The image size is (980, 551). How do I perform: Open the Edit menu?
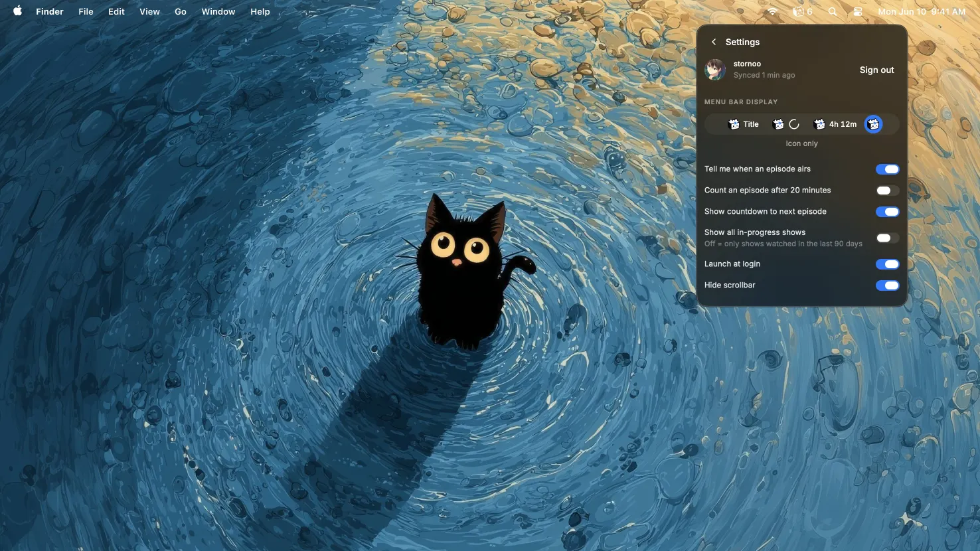[x=116, y=12]
